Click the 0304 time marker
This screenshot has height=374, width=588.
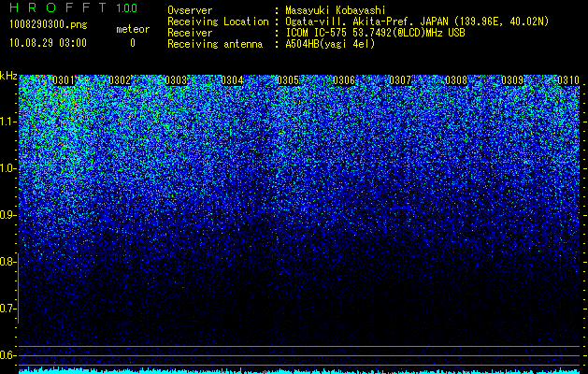point(232,80)
